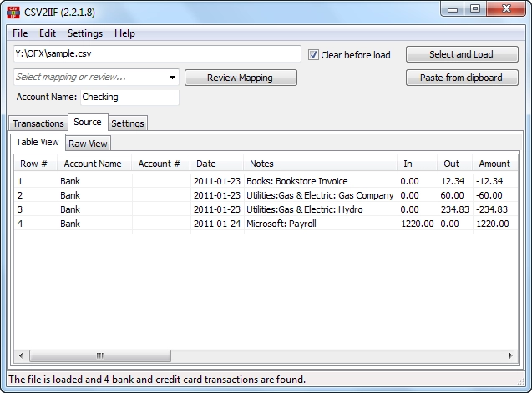Click the Account Name column header
Viewport: 532px width, 393px height.
[94, 164]
